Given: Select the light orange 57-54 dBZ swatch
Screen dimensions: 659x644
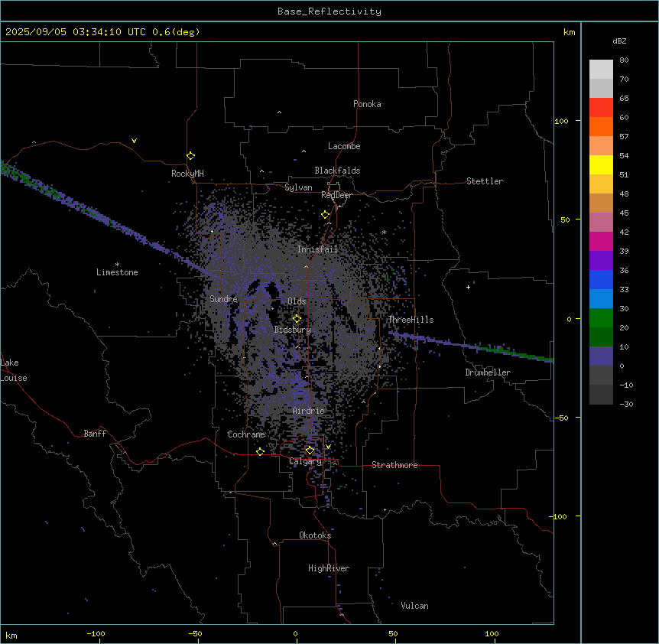Looking at the screenshot, I should [x=601, y=146].
